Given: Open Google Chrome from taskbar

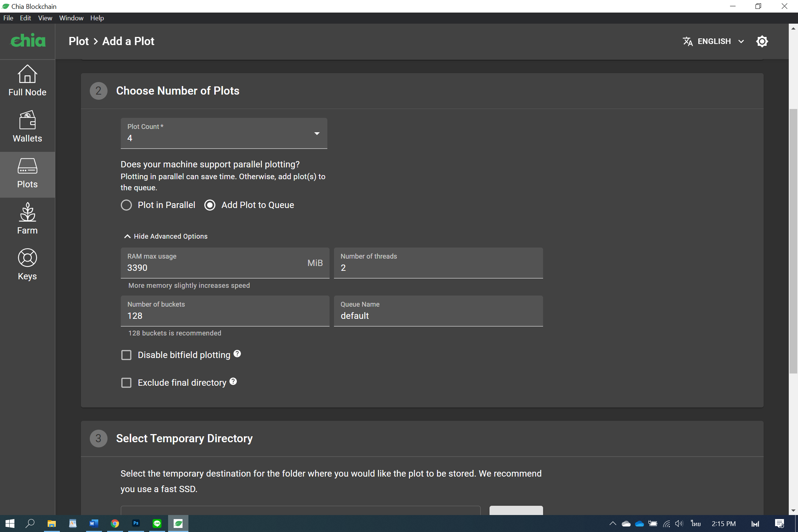Looking at the screenshot, I should click(x=115, y=524).
